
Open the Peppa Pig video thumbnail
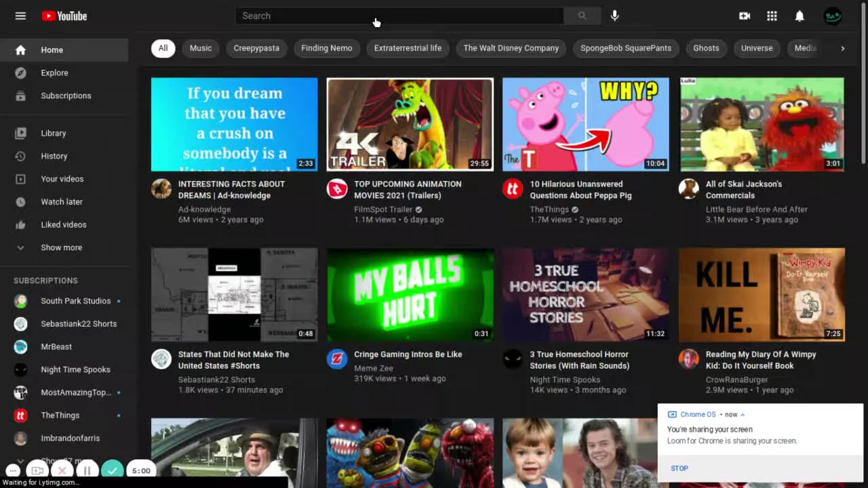[x=586, y=124]
